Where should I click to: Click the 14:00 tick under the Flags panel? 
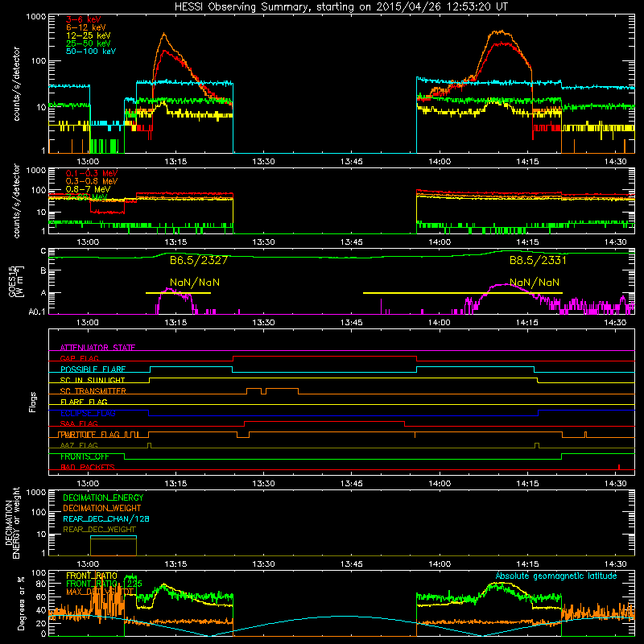[440, 484]
